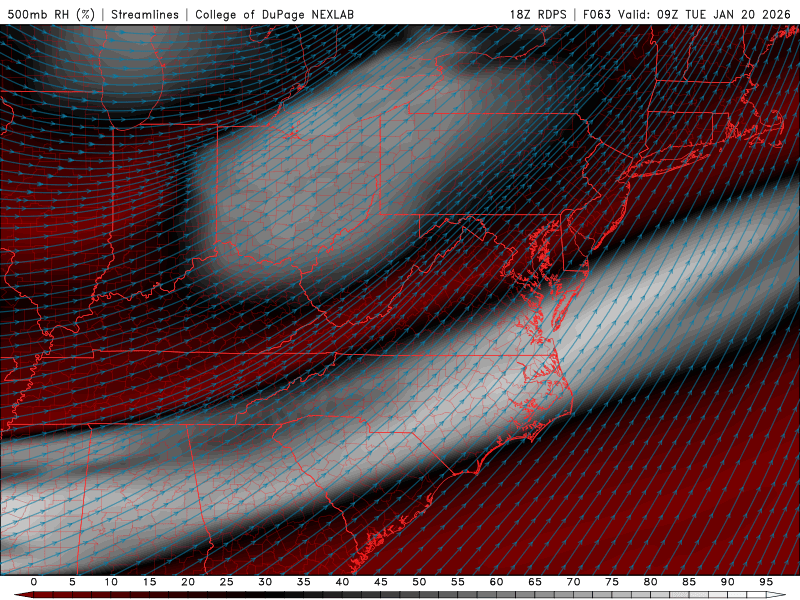This screenshot has width=800, height=600.
Task: Click the colorbar label "90"
Action: click(x=727, y=582)
